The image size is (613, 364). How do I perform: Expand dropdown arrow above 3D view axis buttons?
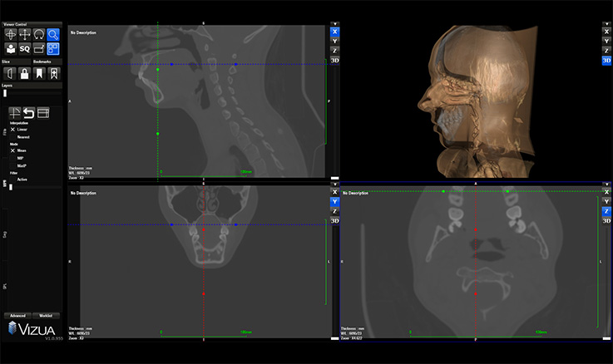(606, 26)
